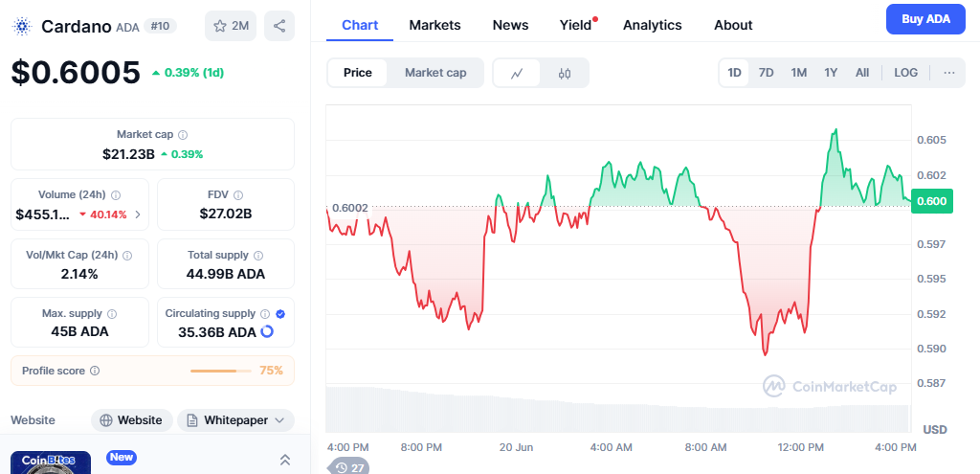The image size is (980, 474).
Task: Click the circulating supply progress ring
Action: pos(267,331)
